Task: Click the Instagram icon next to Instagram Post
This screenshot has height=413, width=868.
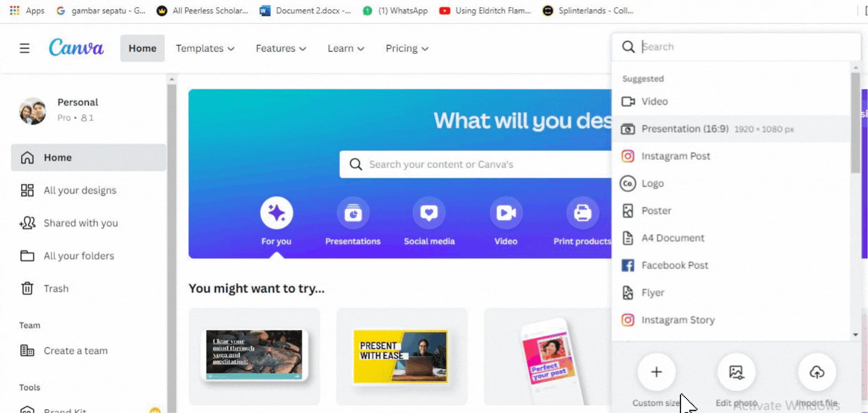Action: [x=628, y=156]
